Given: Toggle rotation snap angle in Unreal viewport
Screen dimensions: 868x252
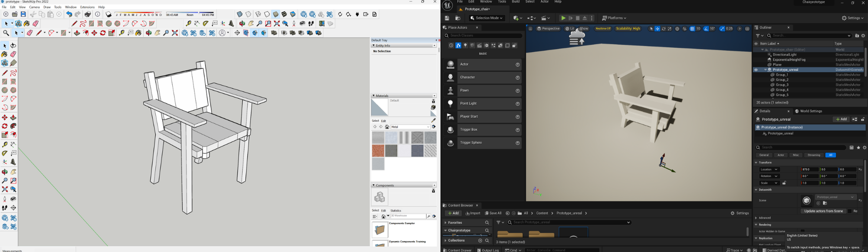Looking at the screenshot, I should click(x=707, y=29).
